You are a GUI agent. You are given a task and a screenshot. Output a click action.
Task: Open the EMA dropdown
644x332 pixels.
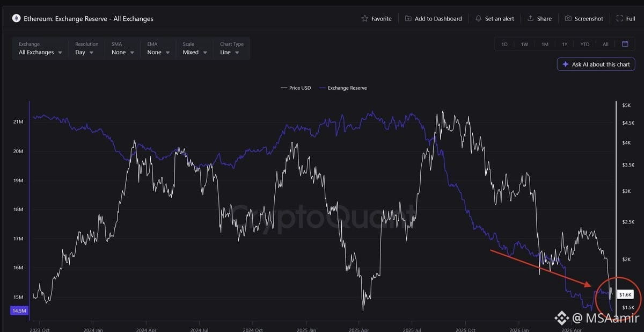tap(158, 48)
